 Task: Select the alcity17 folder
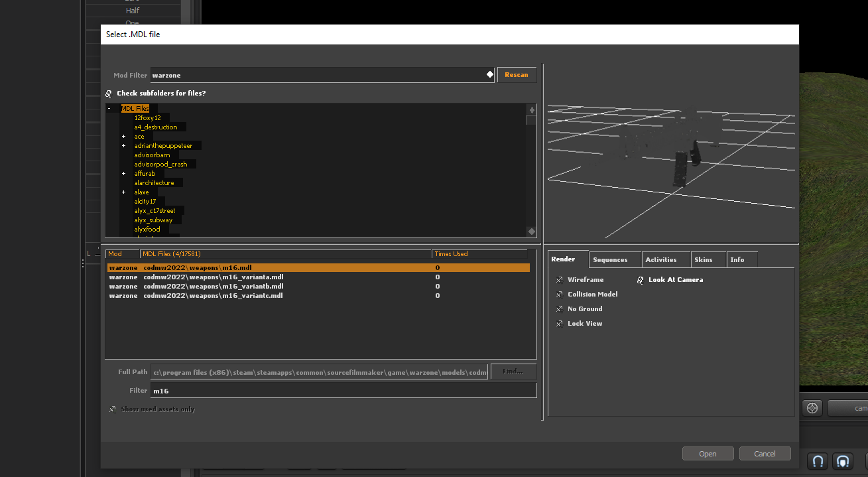point(145,201)
